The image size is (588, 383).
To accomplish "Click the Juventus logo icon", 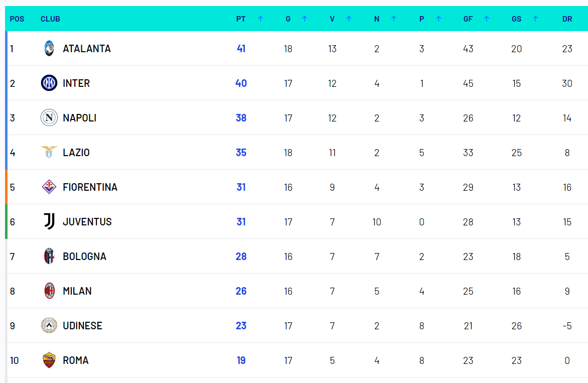I will click(49, 222).
